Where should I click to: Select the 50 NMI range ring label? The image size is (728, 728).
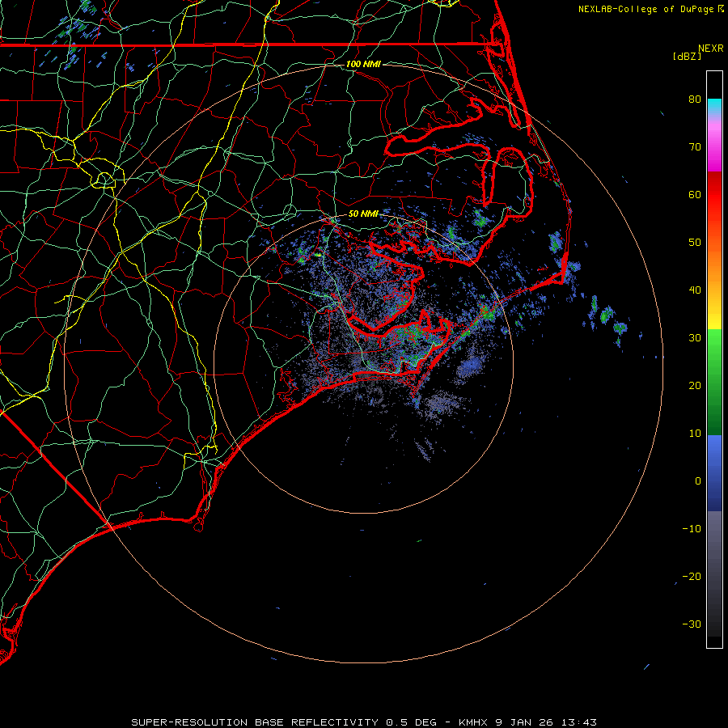(363, 214)
